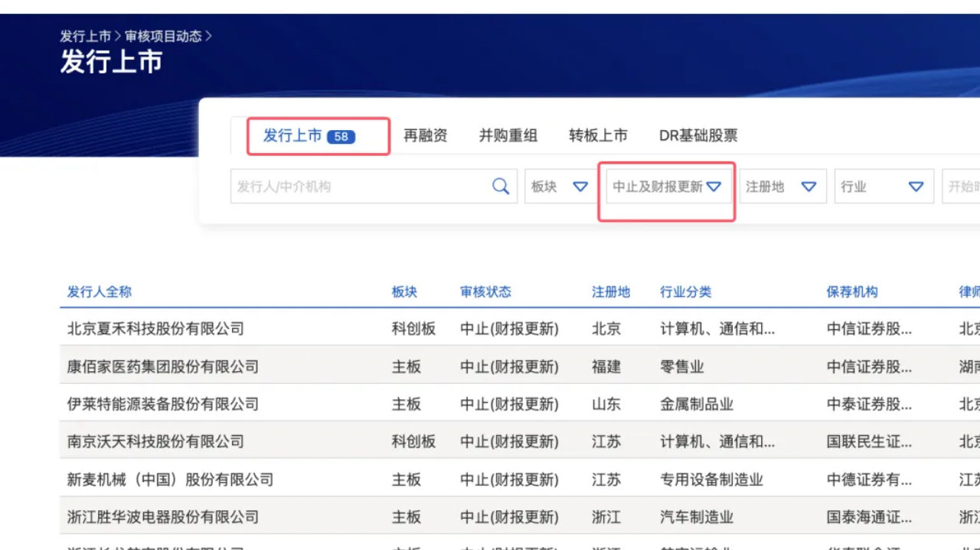Click 专用设备制造业 industry cell

[711, 480]
